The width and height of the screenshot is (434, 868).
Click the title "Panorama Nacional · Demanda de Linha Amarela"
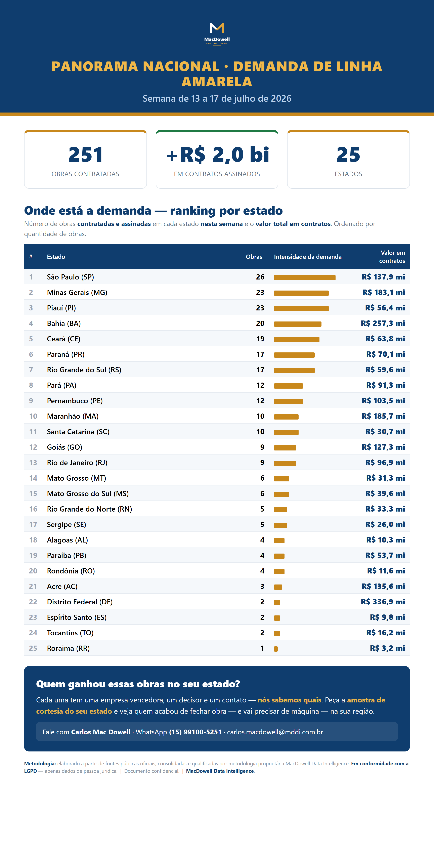(x=217, y=74)
